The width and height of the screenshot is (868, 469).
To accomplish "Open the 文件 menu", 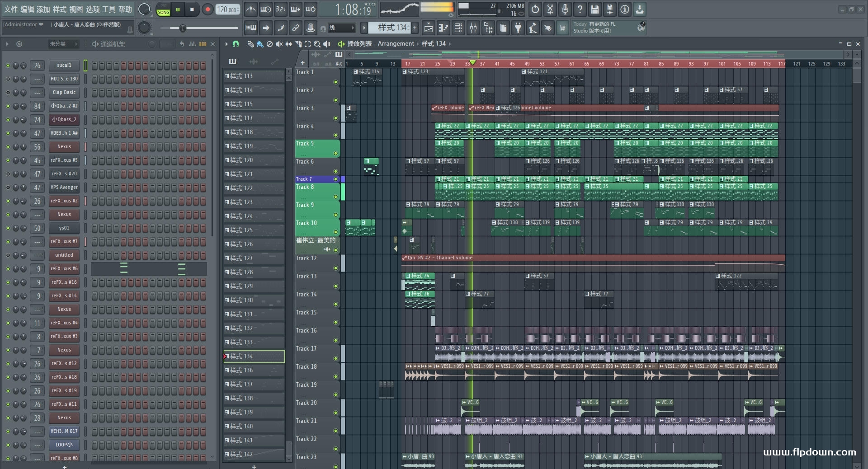I will tap(11, 9).
